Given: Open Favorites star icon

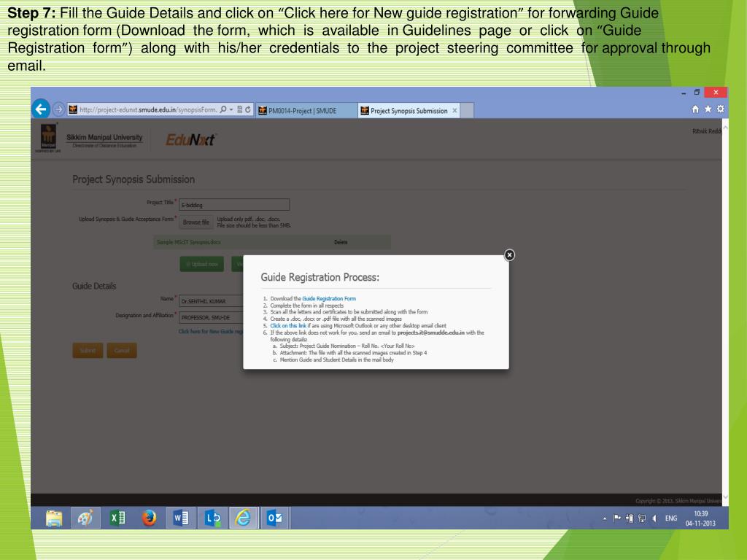Looking at the screenshot, I should coord(708,109).
